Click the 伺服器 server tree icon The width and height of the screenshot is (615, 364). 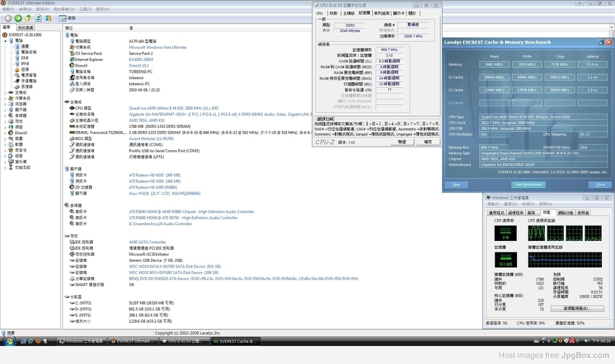11,104
